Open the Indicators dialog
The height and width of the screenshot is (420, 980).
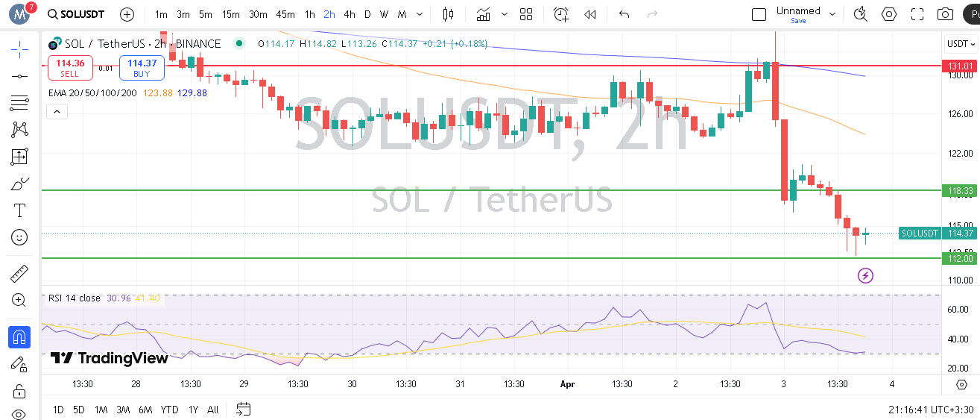484,14
